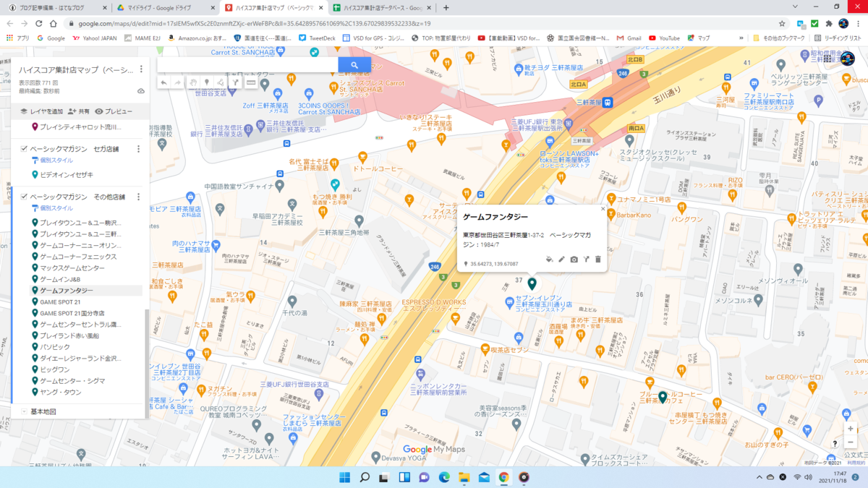This screenshot has height=488, width=868.
Task: Select the hand pan tool
Action: (x=193, y=83)
